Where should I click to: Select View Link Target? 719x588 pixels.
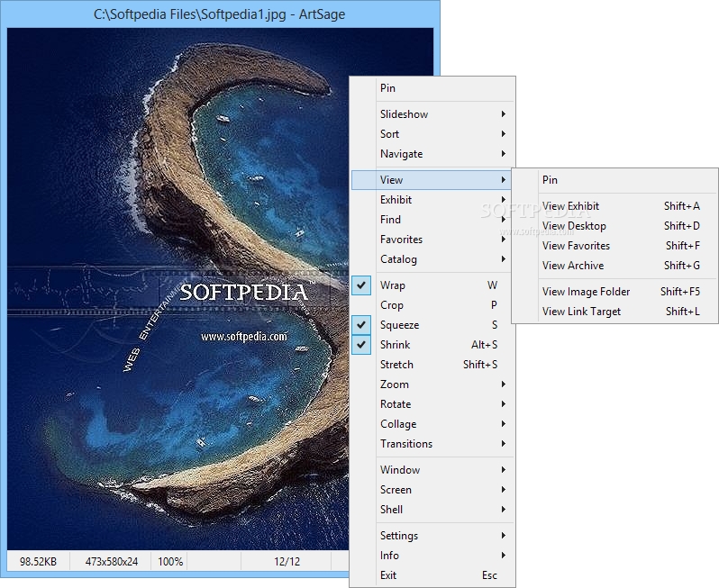click(614, 312)
